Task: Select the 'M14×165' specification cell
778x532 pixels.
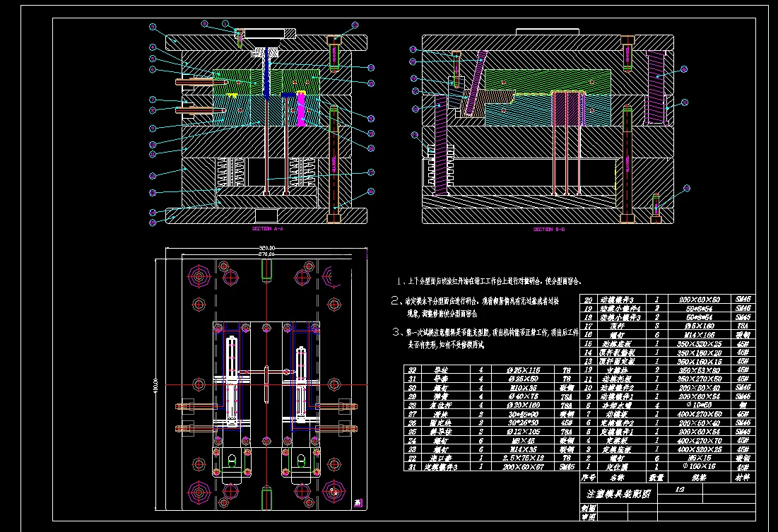Action: (x=699, y=335)
